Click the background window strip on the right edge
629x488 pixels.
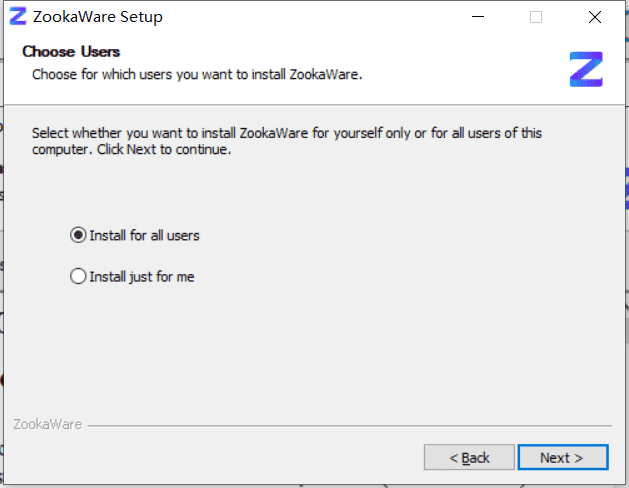(627, 241)
